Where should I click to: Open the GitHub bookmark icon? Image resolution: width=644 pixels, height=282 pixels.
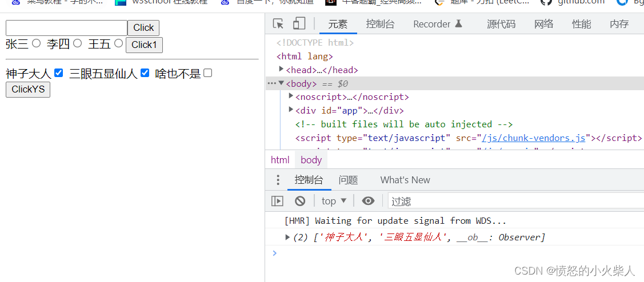click(x=546, y=2)
